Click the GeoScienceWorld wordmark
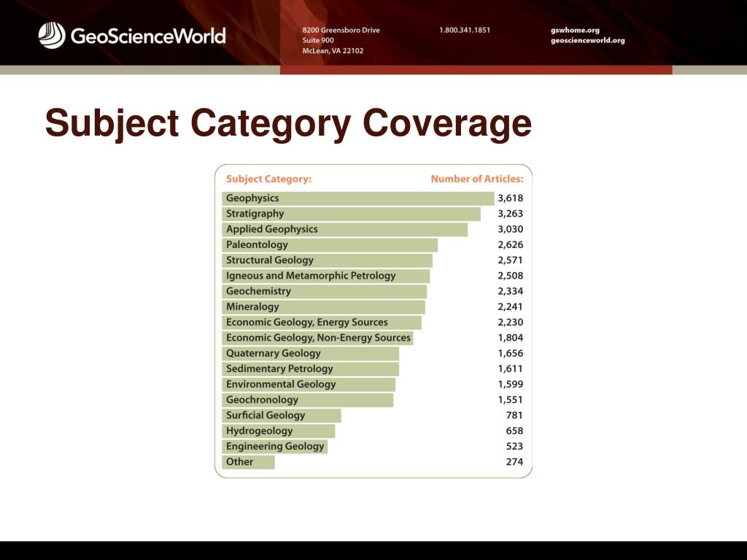 tap(148, 36)
